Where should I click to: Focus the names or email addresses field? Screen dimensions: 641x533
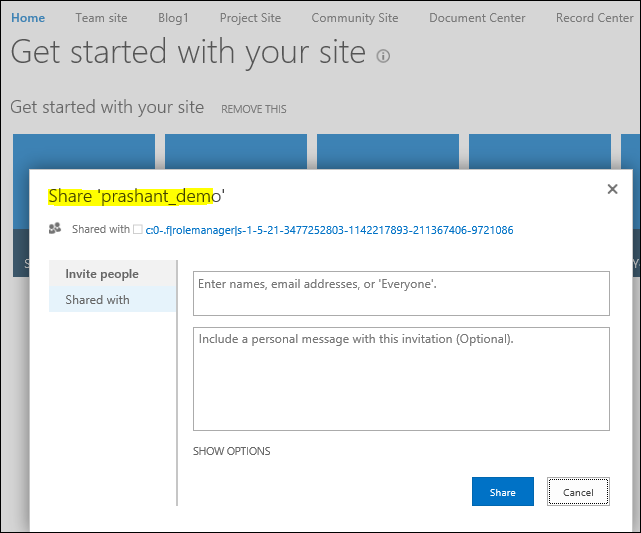401,292
